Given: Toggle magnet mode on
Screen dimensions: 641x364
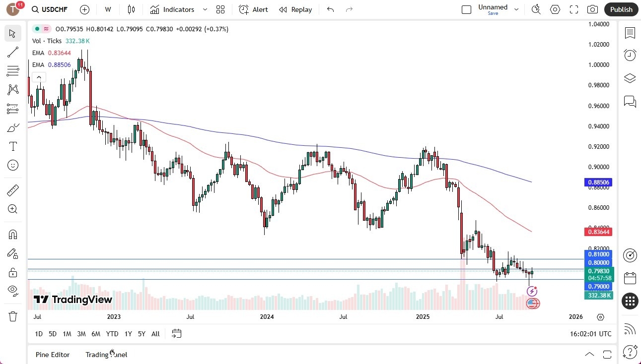Looking at the screenshot, I should point(13,234).
